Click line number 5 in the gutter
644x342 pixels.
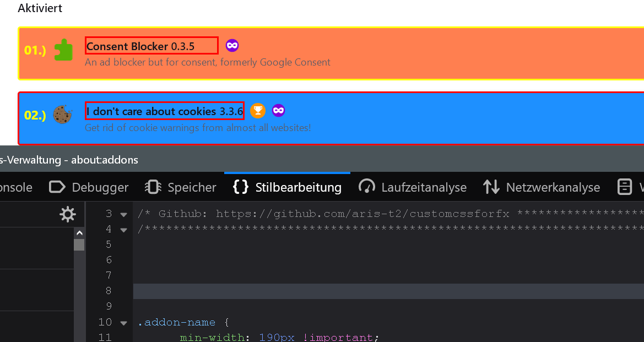tap(109, 245)
